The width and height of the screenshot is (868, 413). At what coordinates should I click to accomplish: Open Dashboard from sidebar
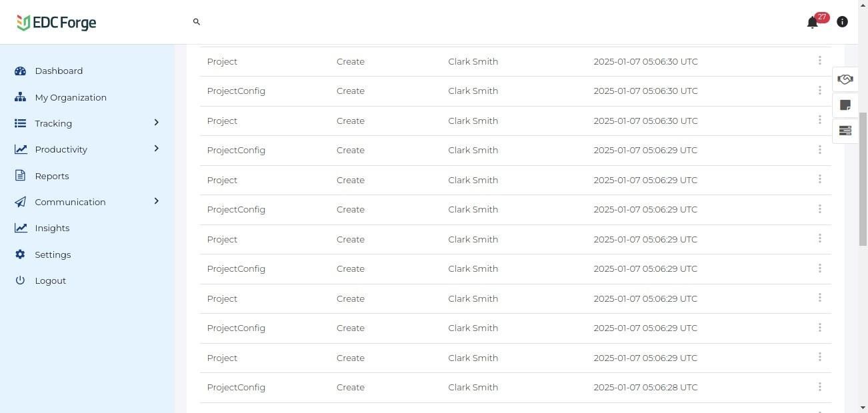click(59, 71)
